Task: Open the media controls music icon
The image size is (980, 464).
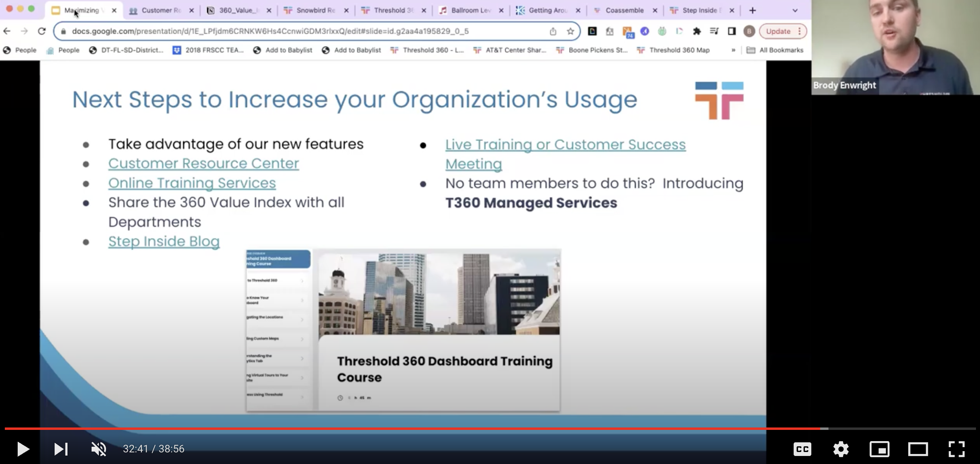Action: point(714,31)
